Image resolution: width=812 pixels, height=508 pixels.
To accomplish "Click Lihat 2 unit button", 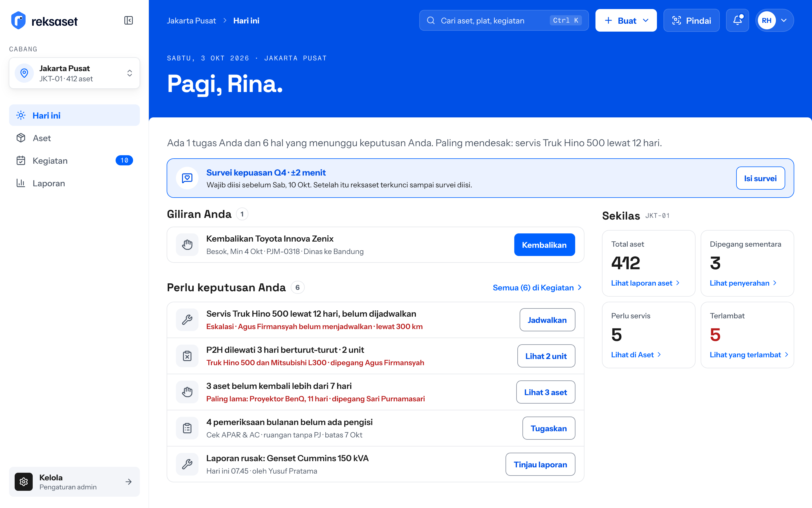I will click(546, 356).
